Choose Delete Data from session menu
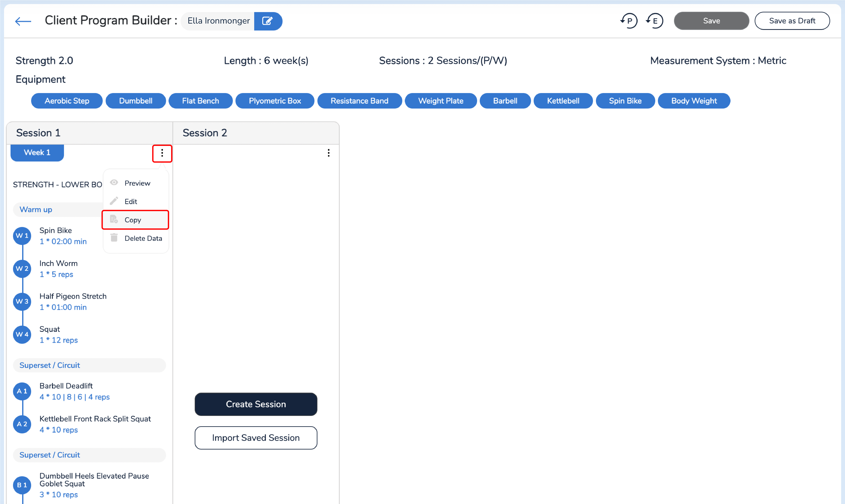The width and height of the screenshot is (845, 504). [x=136, y=238]
